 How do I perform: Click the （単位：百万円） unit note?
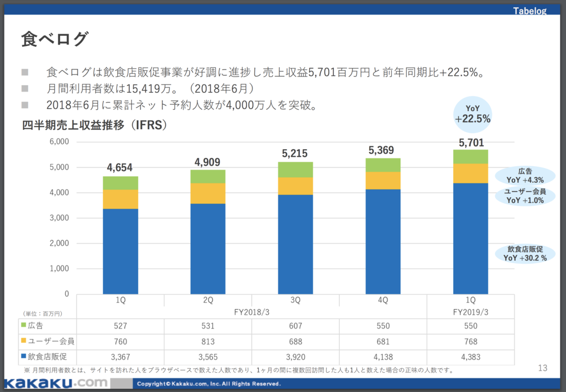point(43,314)
